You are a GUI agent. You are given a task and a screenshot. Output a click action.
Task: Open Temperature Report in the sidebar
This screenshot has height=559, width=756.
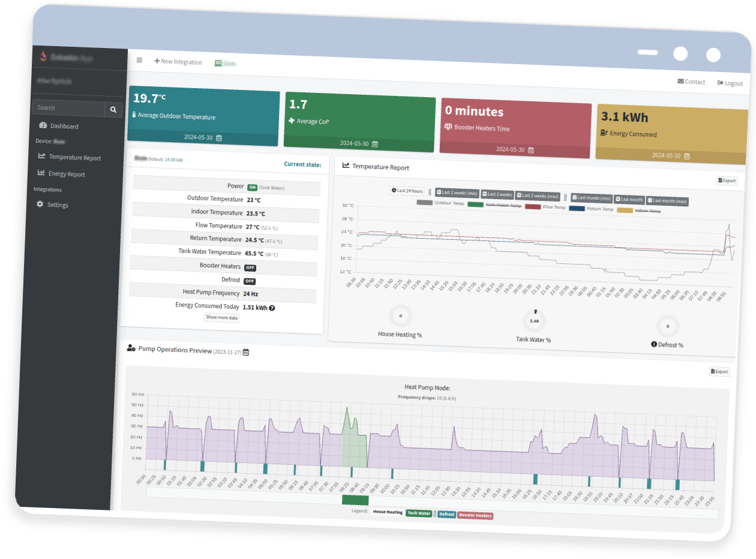click(x=74, y=158)
